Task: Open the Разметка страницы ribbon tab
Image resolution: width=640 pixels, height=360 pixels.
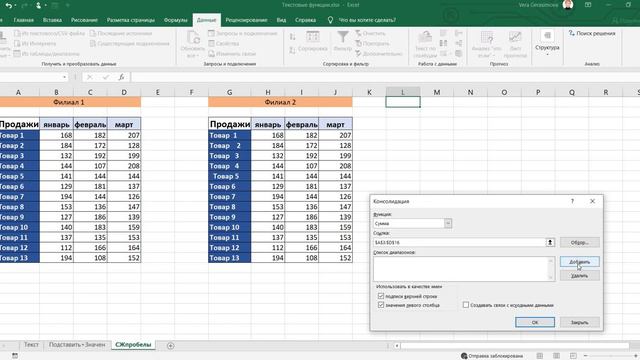Action: pos(131,20)
